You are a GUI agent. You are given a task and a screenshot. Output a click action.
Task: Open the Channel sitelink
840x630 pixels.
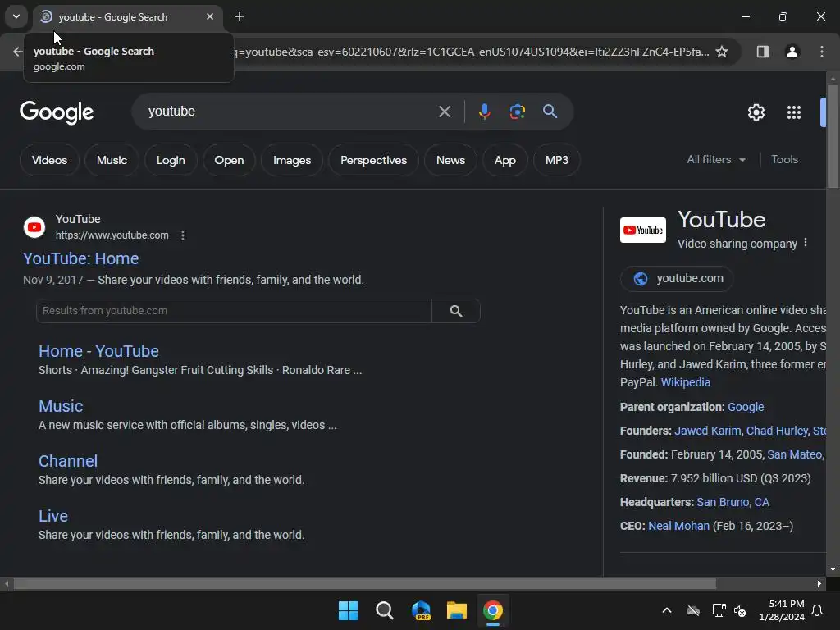68,461
